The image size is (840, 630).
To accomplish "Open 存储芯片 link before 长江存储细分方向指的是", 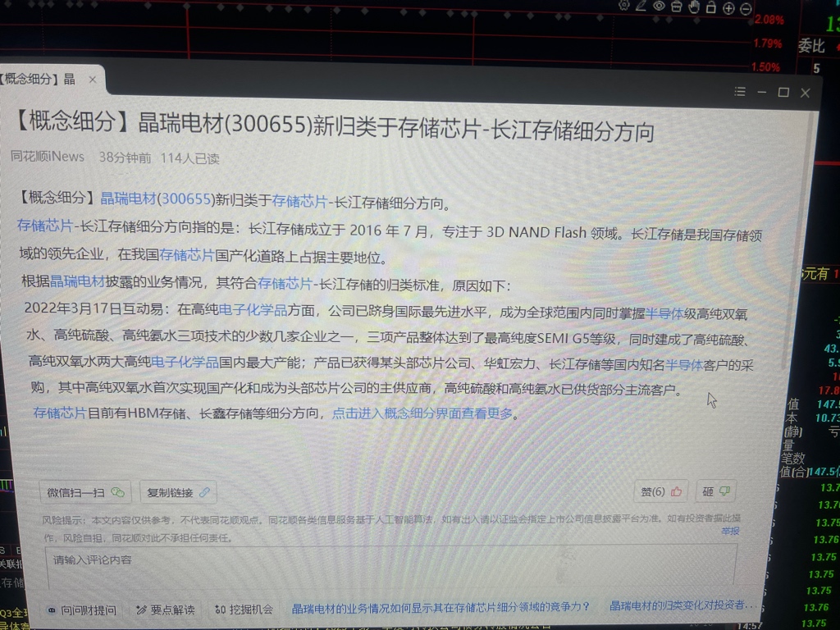I will (45, 226).
